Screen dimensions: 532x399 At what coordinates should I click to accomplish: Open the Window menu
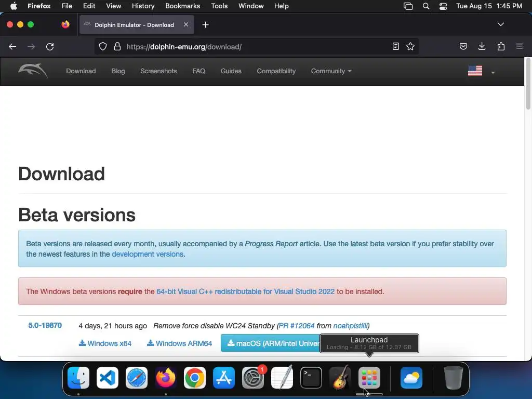pos(251,6)
